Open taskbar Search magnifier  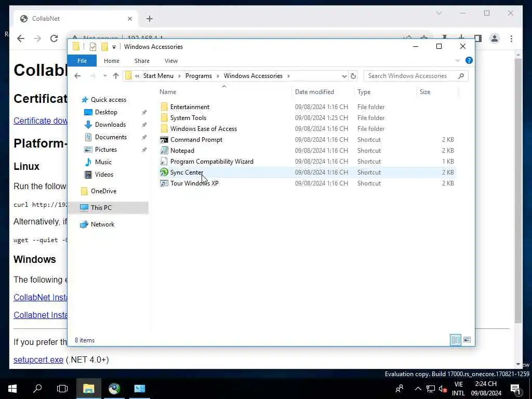37,388
